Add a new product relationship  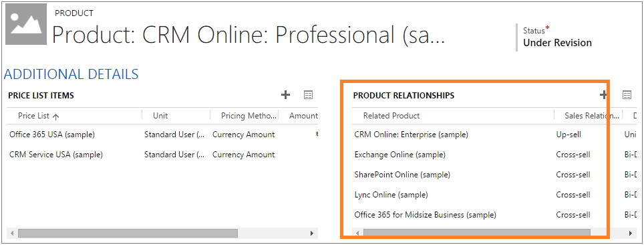603,95
